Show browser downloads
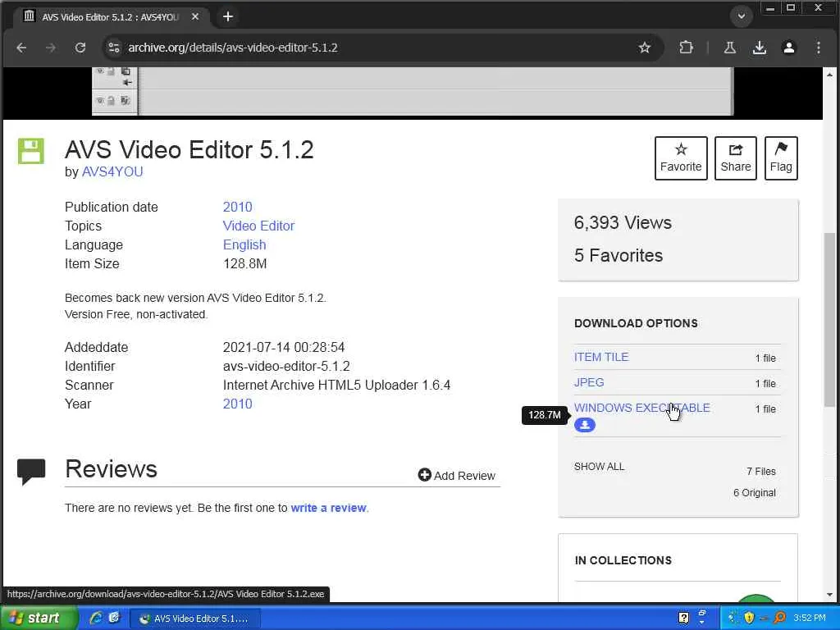Screen dimensions: 840x630 [x=759, y=48]
